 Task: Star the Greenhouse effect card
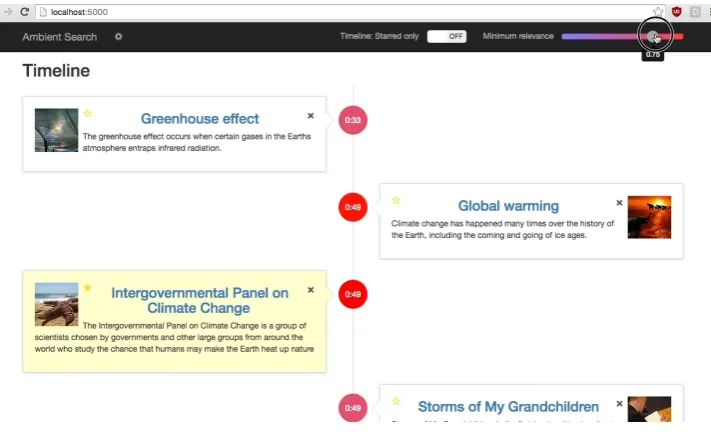88,113
